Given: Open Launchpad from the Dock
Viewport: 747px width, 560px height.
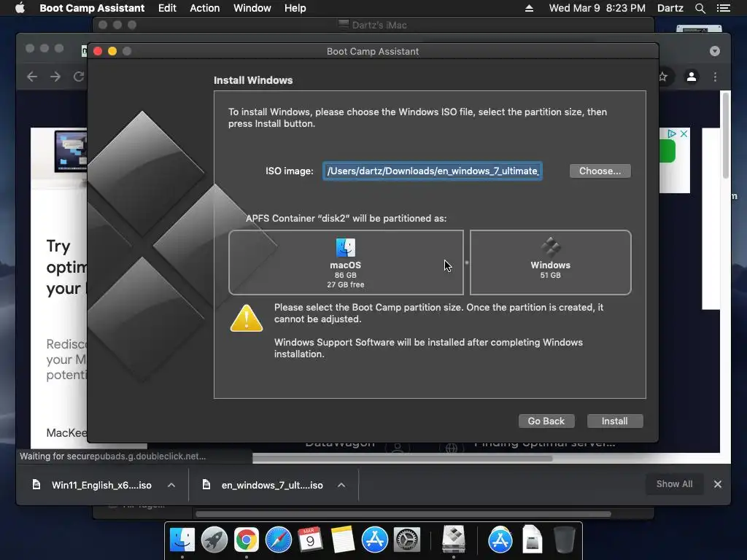Looking at the screenshot, I should pyautogui.click(x=214, y=540).
